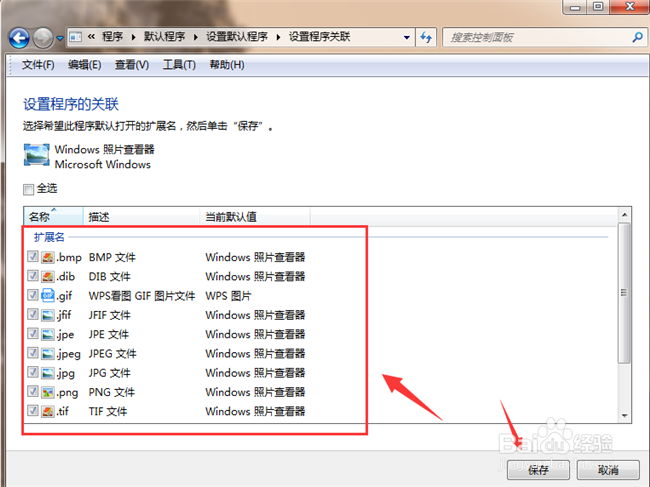The image size is (650, 487).
Task: Click the 设置默认程序 breadcrumb
Action: [237, 37]
